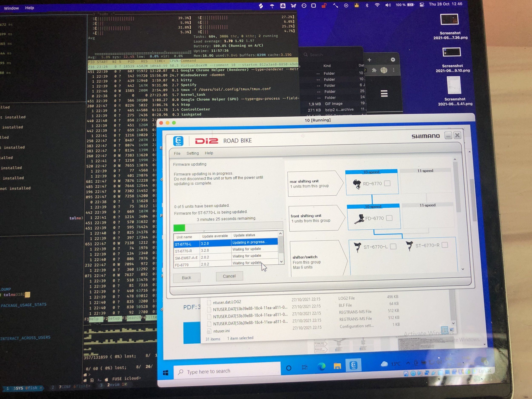Click the Wi-Fi icon in macOS menu bar
Image resolution: width=532 pixels, height=399 pixels.
coord(377,5)
